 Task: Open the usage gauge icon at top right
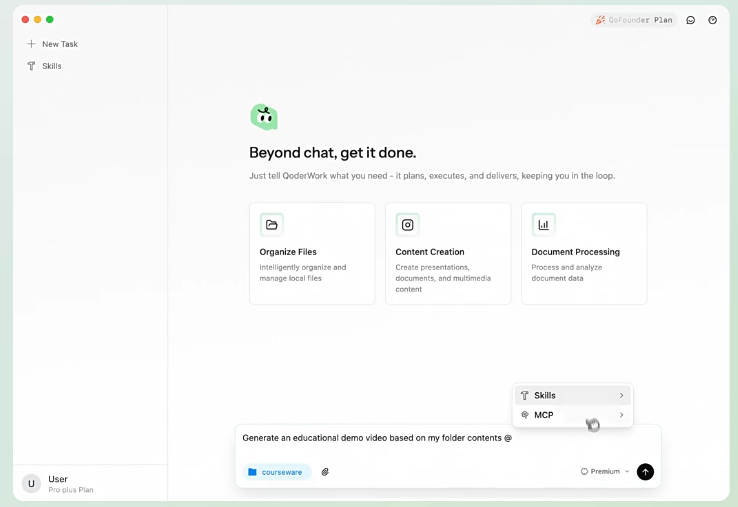(x=713, y=20)
